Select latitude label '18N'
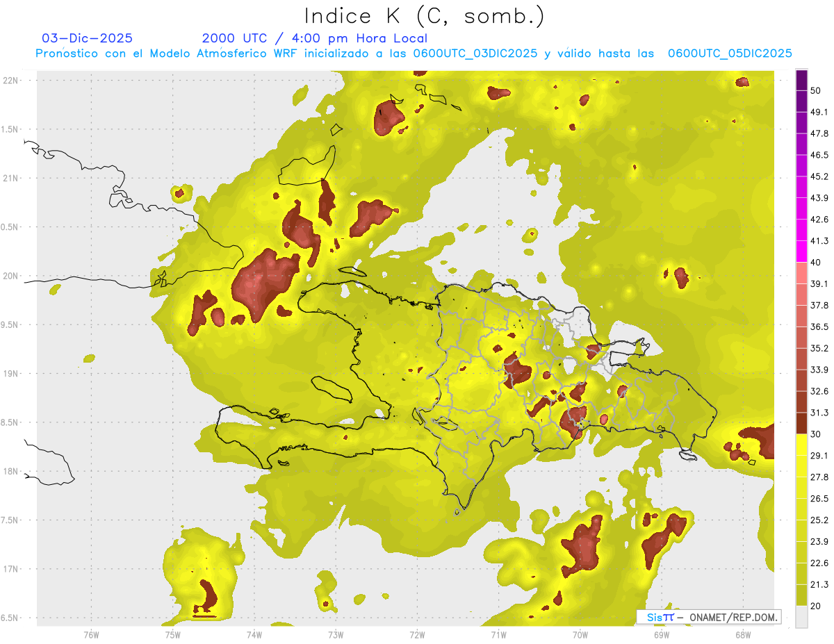The height and width of the screenshot is (644, 834). [x=11, y=471]
